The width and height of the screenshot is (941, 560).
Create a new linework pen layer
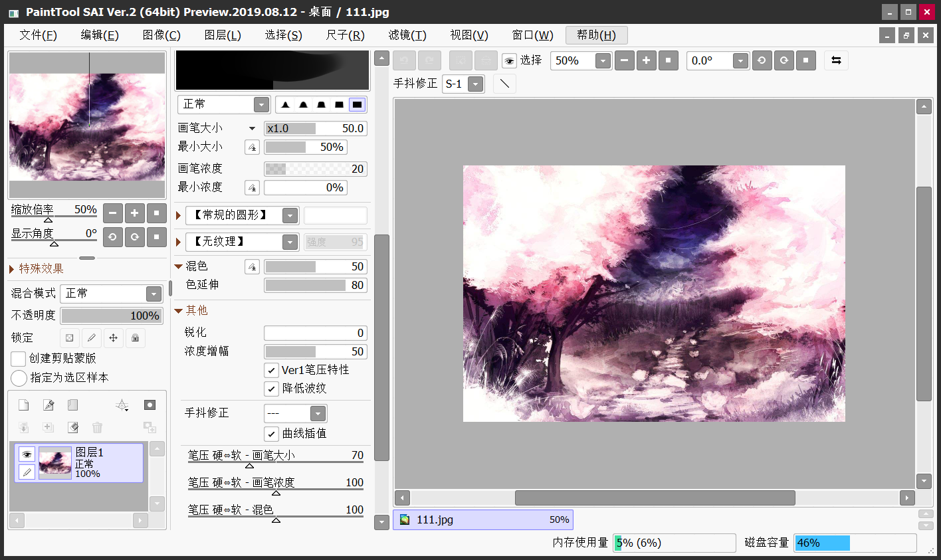[x=49, y=405]
